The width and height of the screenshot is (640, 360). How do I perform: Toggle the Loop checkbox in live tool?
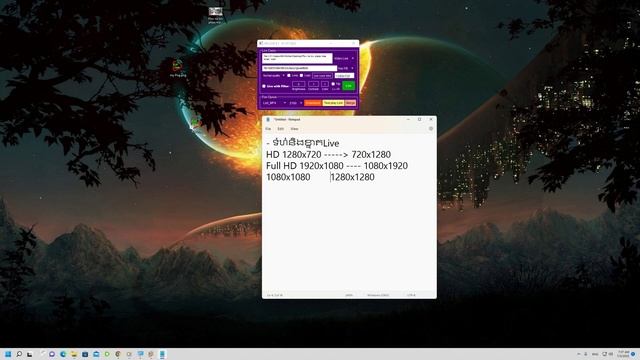(289, 76)
